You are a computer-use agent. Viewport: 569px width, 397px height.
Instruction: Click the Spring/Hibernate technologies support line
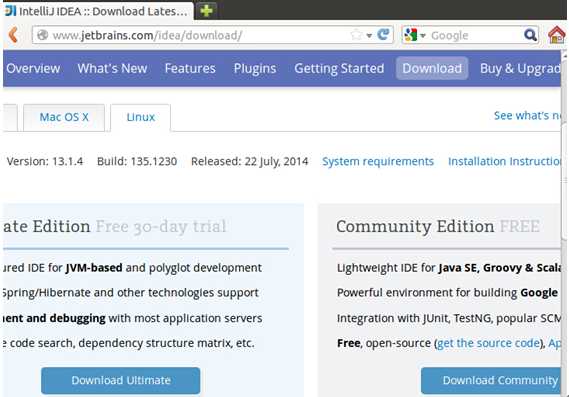point(131,292)
